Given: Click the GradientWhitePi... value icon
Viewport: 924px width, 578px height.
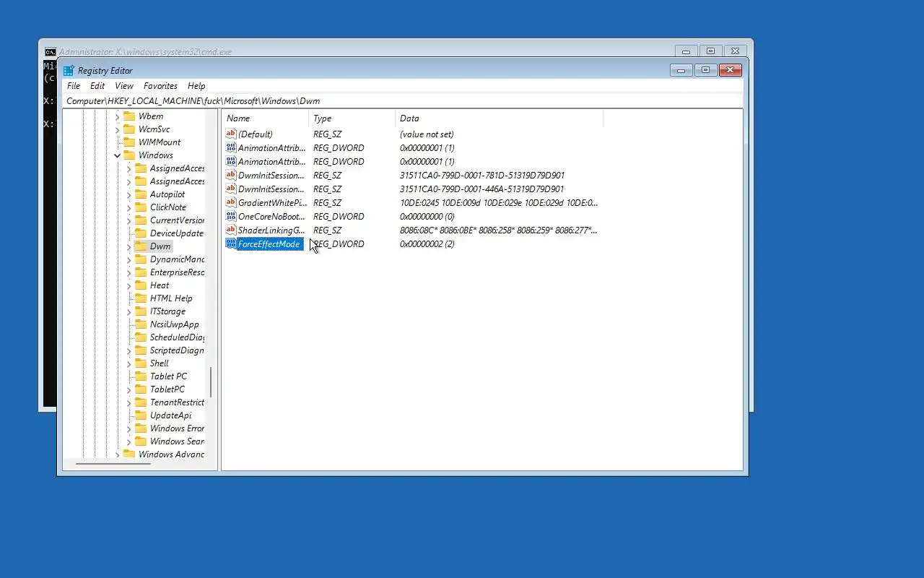Looking at the screenshot, I should coord(231,203).
